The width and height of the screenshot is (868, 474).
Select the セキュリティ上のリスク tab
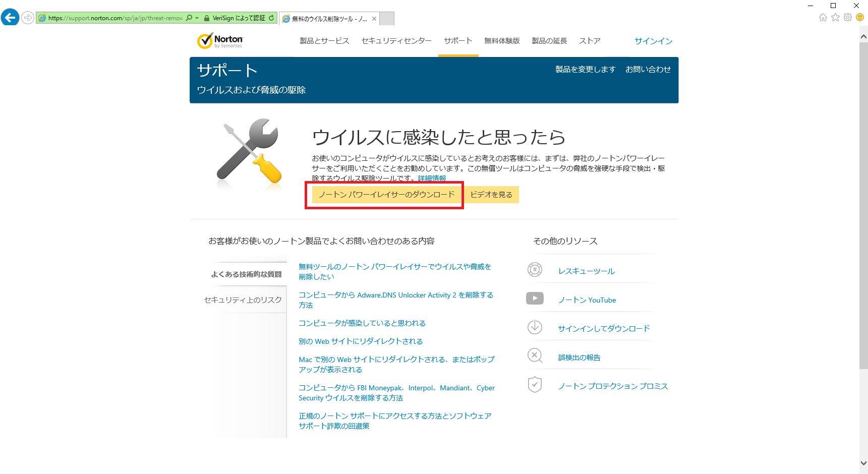[243, 300]
